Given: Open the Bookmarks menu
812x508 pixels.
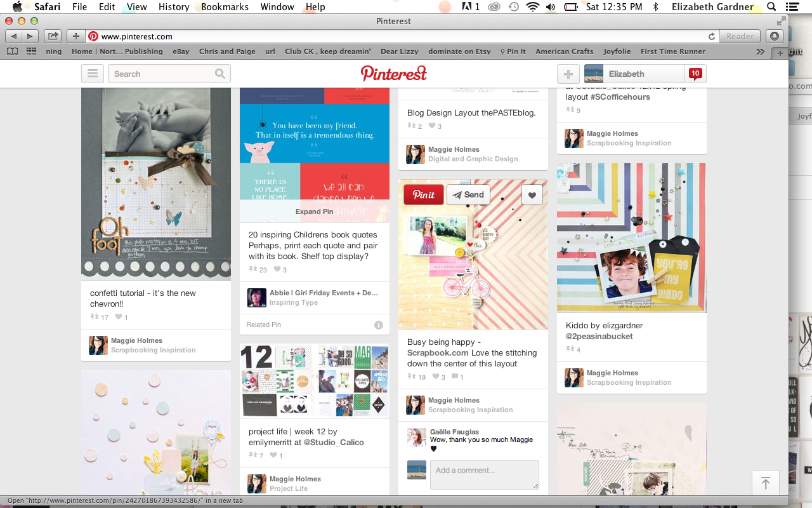Looking at the screenshot, I should (225, 7).
